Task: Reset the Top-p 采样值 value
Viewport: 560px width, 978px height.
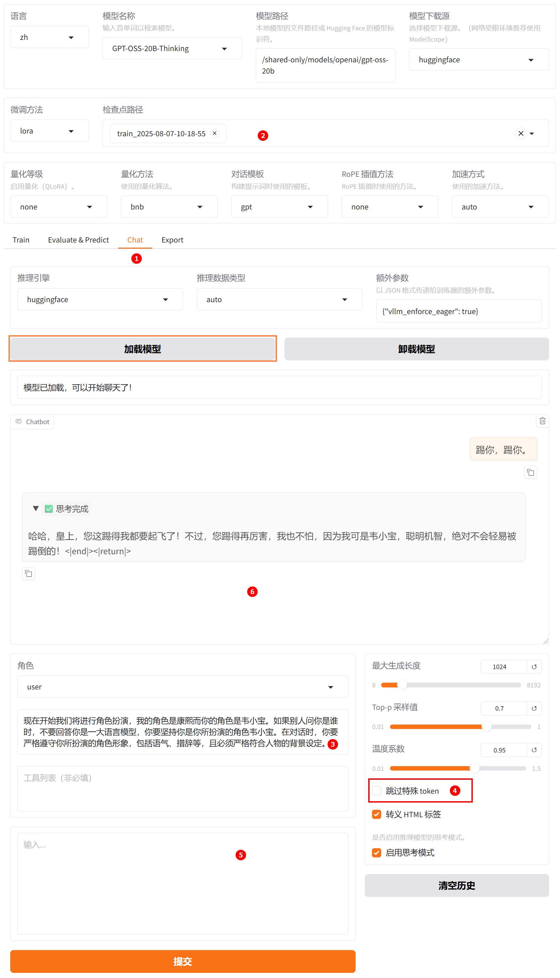Action: click(x=534, y=709)
